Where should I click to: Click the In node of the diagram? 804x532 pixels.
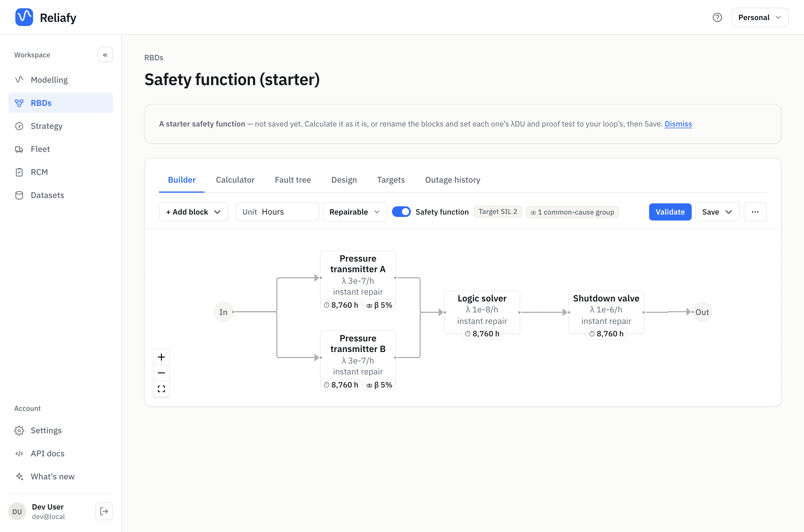223,312
